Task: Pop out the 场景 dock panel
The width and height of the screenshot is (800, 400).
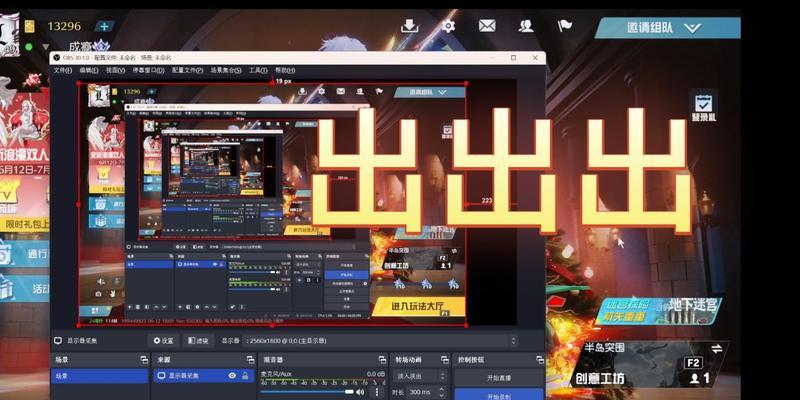Action: coord(144,360)
